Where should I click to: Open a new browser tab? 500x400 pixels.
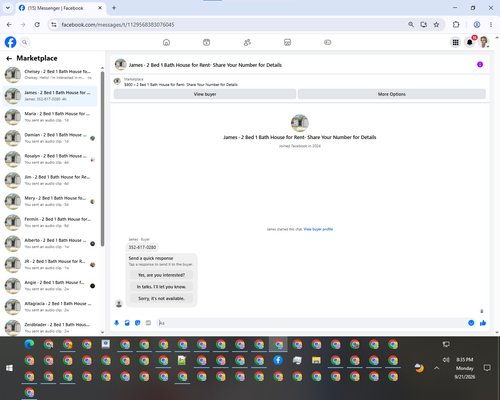click(x=114, y=8)
